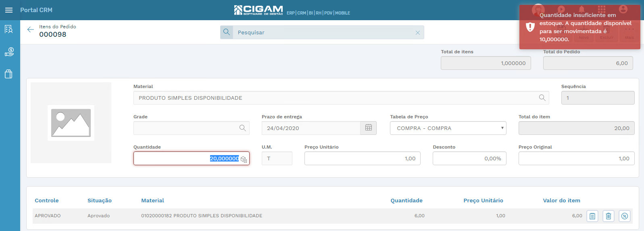Click the Material field lookup magnifier
Viewport: 644px width, 231px height.
[x=542, y=98]
